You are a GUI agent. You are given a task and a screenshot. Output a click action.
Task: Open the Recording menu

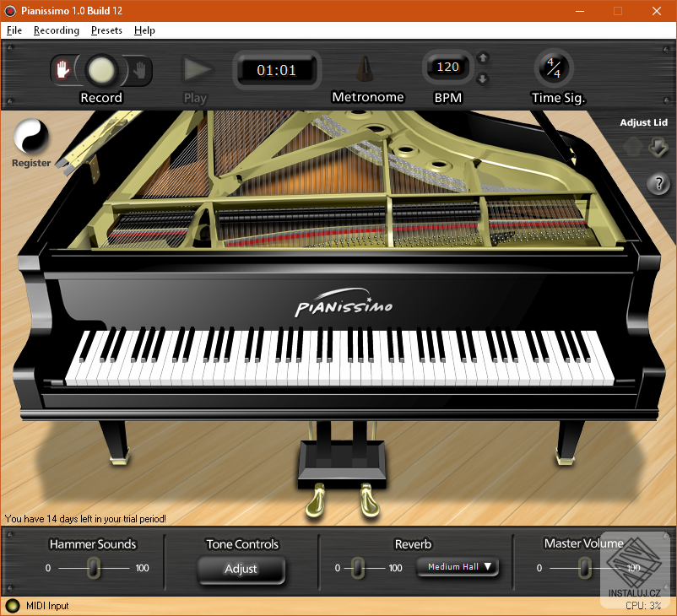click(x=56, y=30)
